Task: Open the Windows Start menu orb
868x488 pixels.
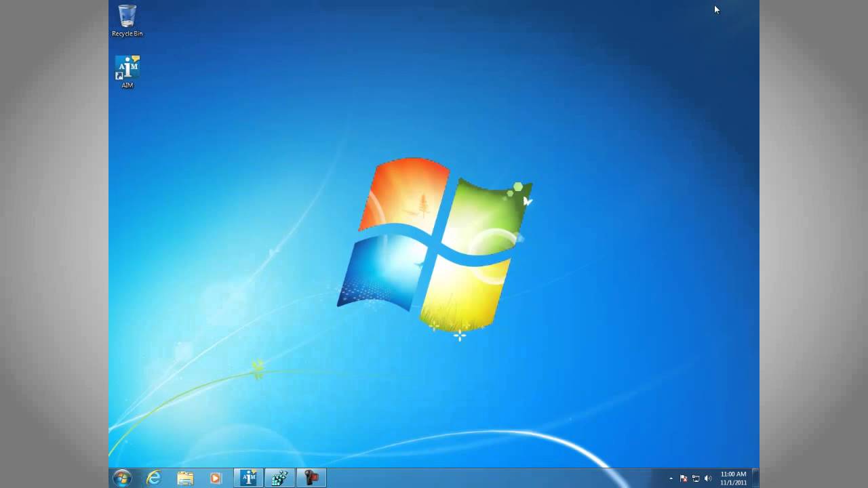Action: [122, 478]
